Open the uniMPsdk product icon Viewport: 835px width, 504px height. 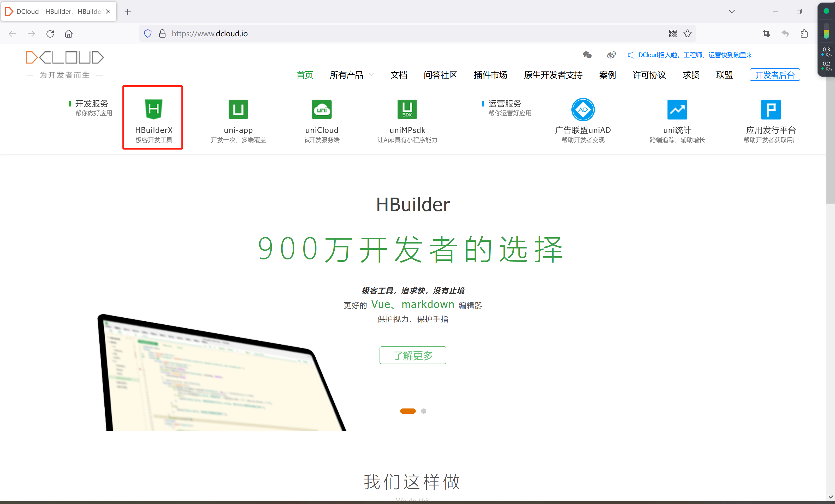[407, 109]
